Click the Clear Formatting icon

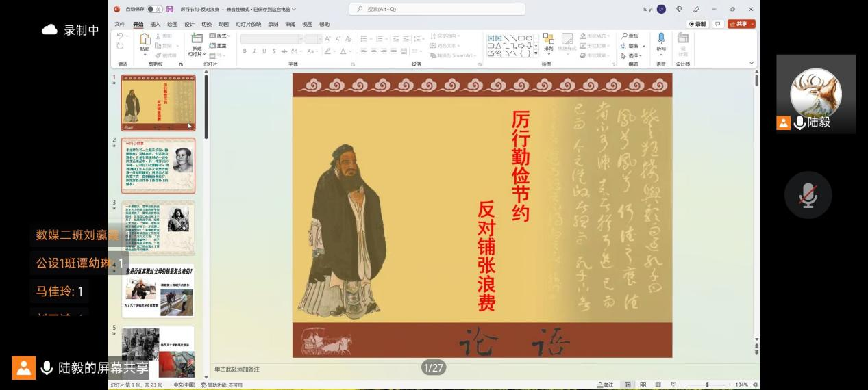[x=348, y=39]
